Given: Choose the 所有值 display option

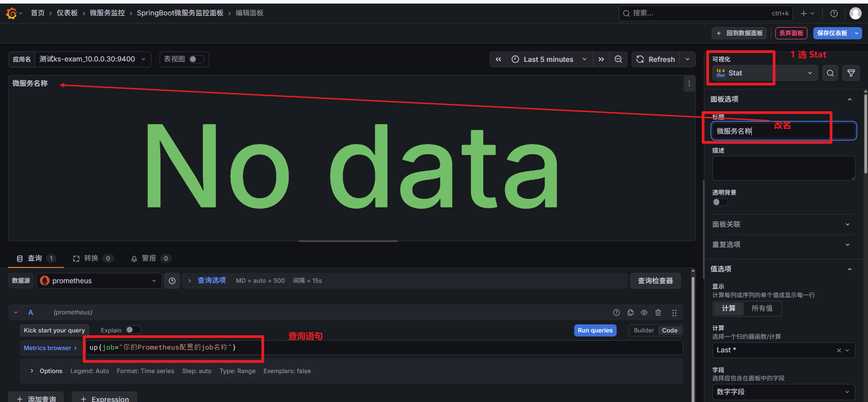Looking at the screenshot, I should point(762,309).
